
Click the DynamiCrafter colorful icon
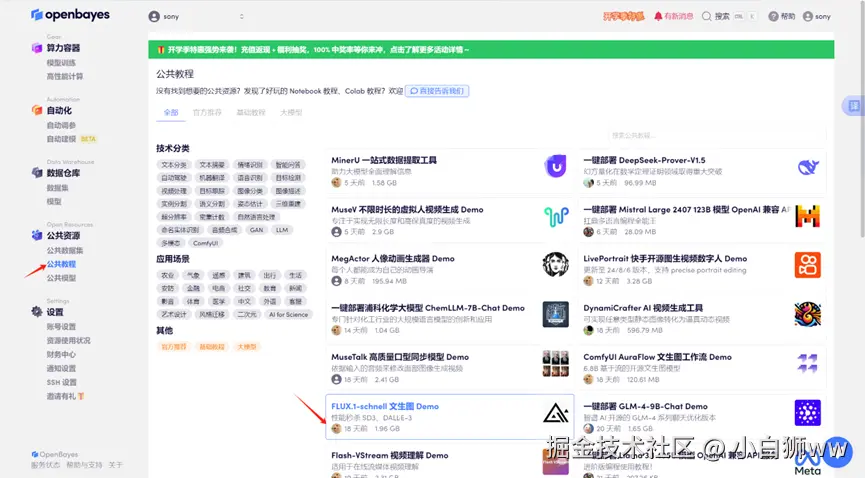pyautogui.click(x=808, y=314)
